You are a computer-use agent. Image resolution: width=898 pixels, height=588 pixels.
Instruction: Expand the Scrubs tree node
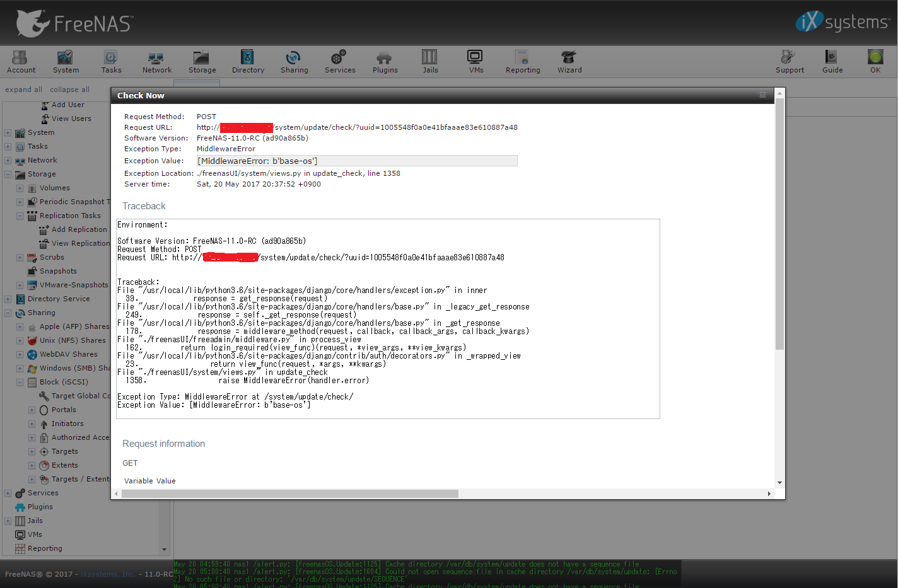tap(20, 257)
